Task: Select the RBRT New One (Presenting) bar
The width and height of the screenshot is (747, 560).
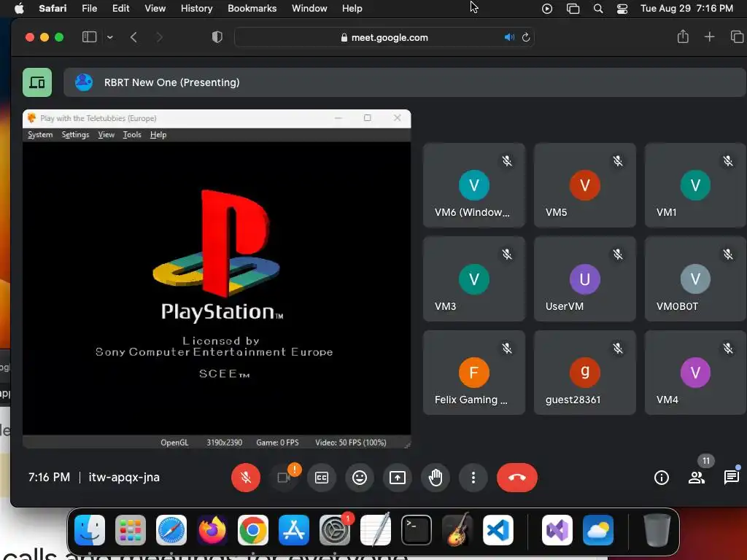Action: (404, 82)
